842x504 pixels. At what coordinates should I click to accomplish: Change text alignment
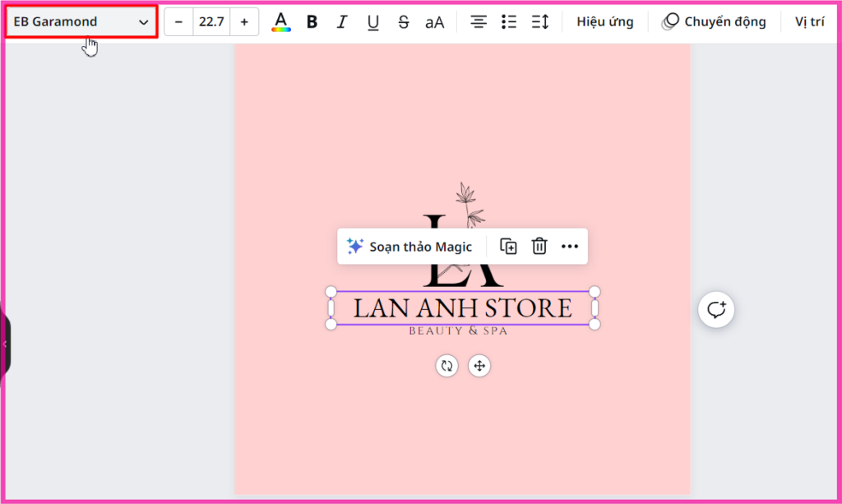pyautogui.click(x=478, y=22)
